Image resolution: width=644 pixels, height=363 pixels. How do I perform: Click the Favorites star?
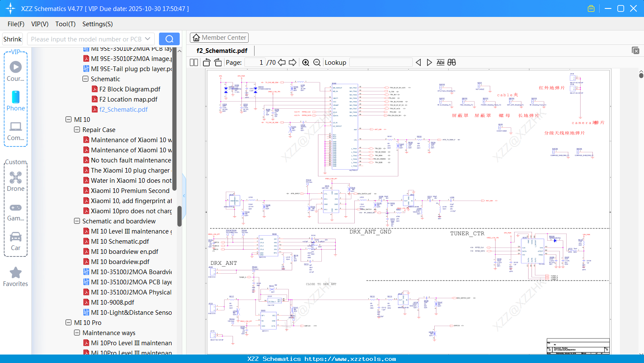pos(15,273)
